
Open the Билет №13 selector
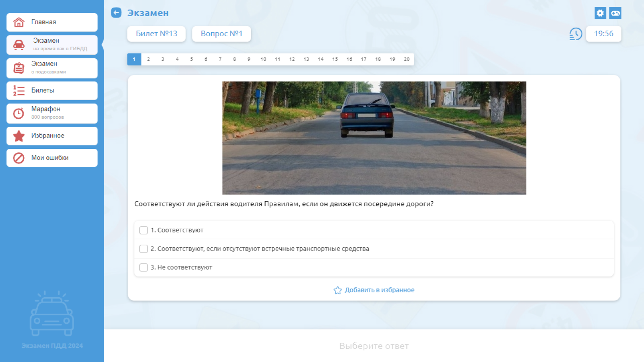point(156,34)
